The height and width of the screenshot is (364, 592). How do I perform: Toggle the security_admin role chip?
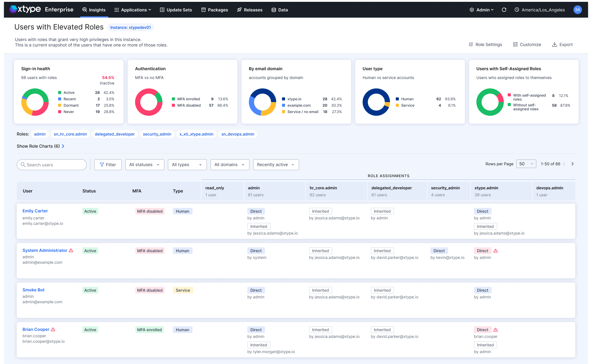(157, 134)
